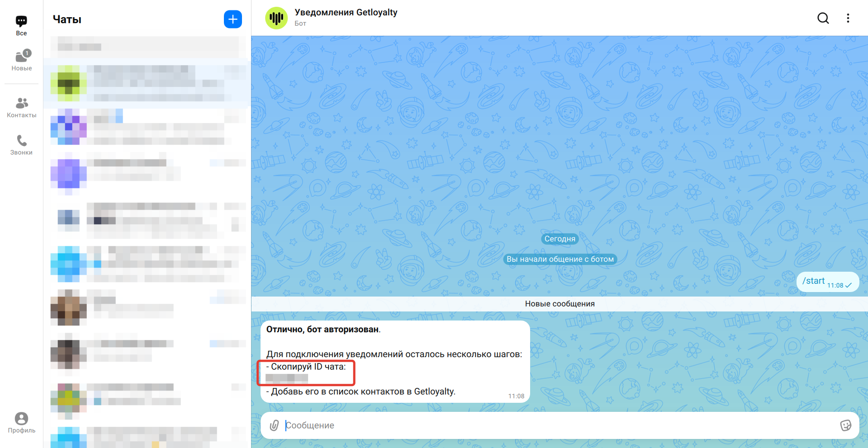
Task: Click the sent /start message bubble
Action: click(x=827, y=282)
